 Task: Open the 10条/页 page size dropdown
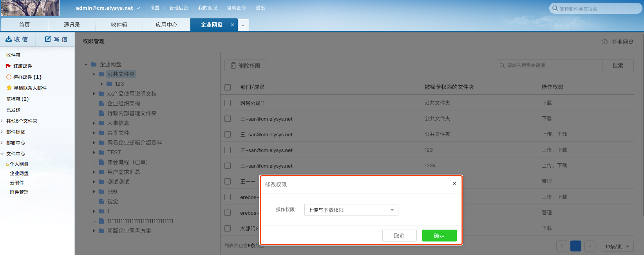coord(617,246)
